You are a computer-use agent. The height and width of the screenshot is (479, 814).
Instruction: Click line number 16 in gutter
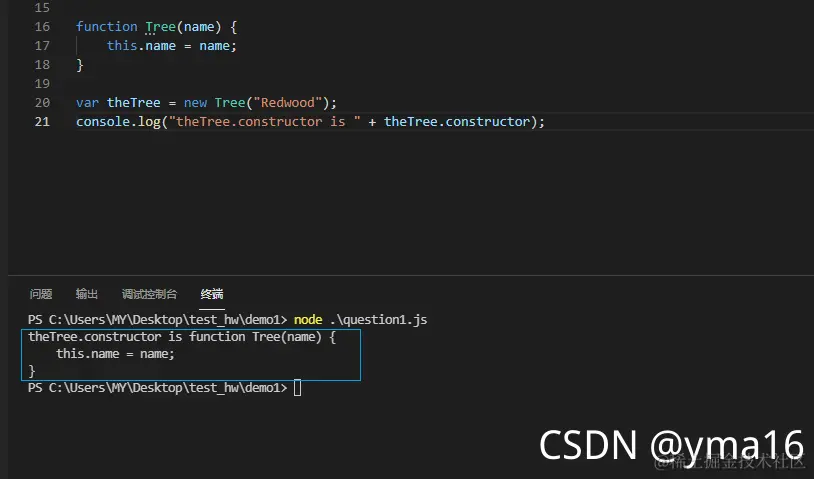pos(42,26)
